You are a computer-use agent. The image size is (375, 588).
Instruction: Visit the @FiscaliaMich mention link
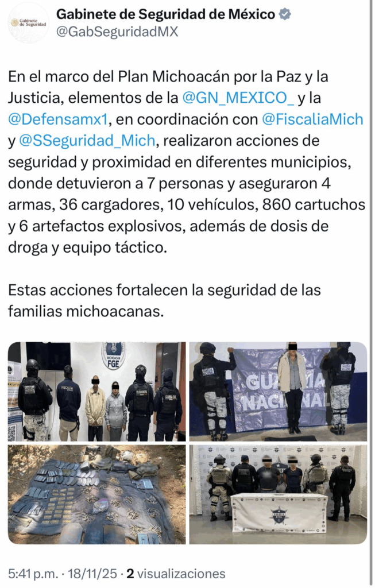312,119
